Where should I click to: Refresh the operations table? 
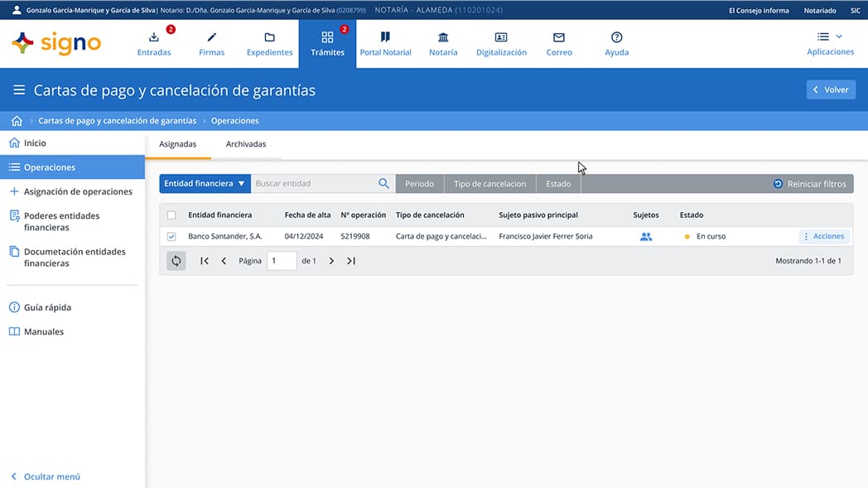coord(176,261)
